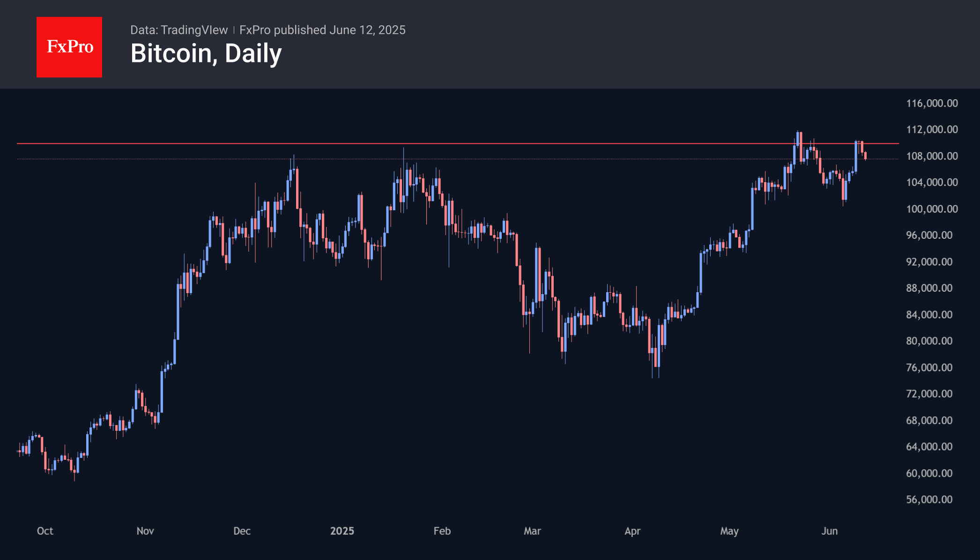Click the red FxPro logo
Viewport: 980px width, 560px height.
click(x=69, y=47)
